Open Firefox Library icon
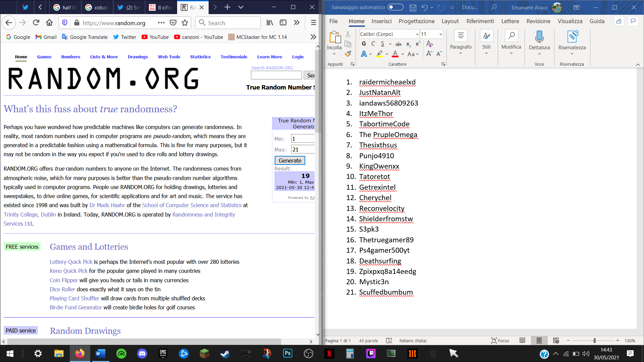Image resolution: width=644 pixels, height=362 pixels. pos(270,23)
